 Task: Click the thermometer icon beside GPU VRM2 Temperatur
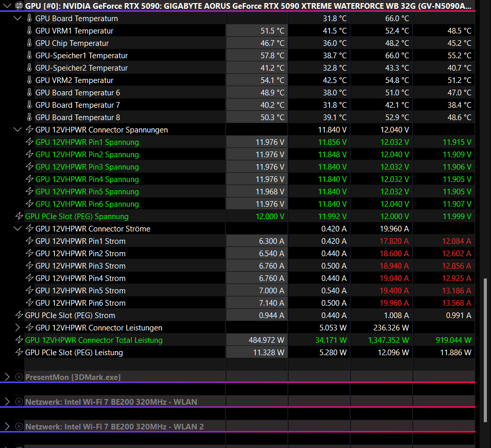pos(29,80)
